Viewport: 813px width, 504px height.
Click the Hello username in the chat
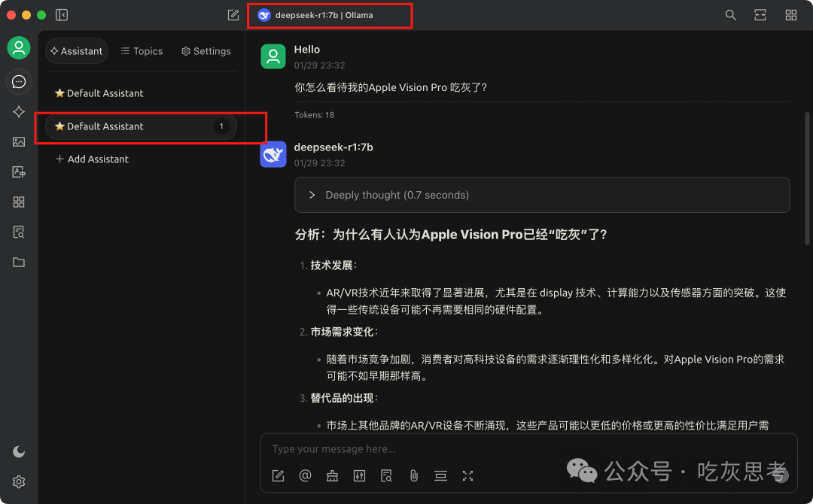point(307,49)
